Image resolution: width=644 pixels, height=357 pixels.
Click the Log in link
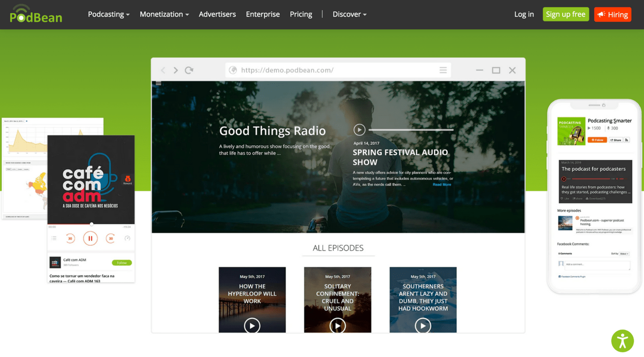pos(524,14)
